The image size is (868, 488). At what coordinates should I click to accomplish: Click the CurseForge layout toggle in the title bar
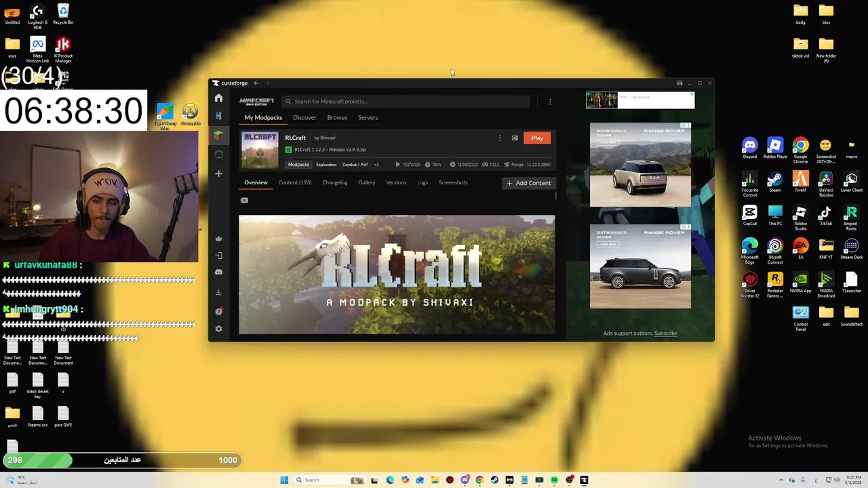[679, 83]
